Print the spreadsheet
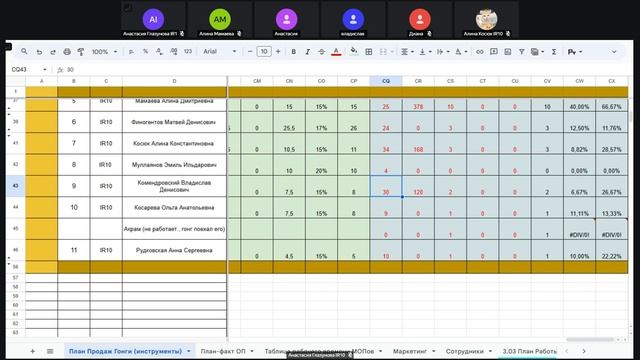640x360 pixels. pos(67,52)
